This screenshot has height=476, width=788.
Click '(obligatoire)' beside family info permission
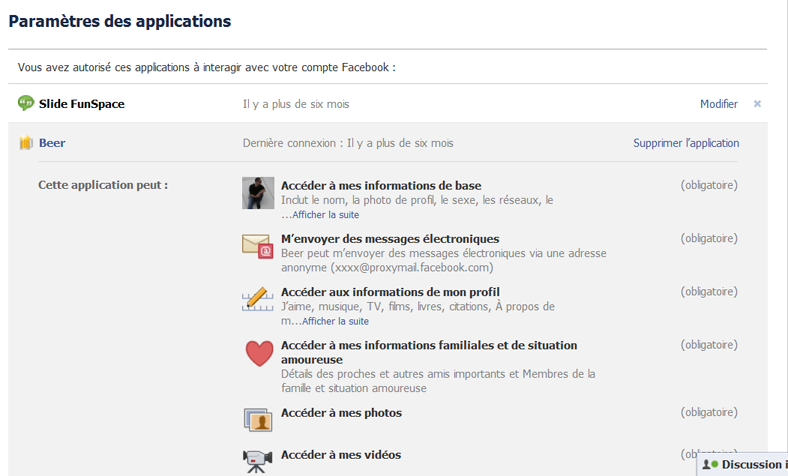709,345
